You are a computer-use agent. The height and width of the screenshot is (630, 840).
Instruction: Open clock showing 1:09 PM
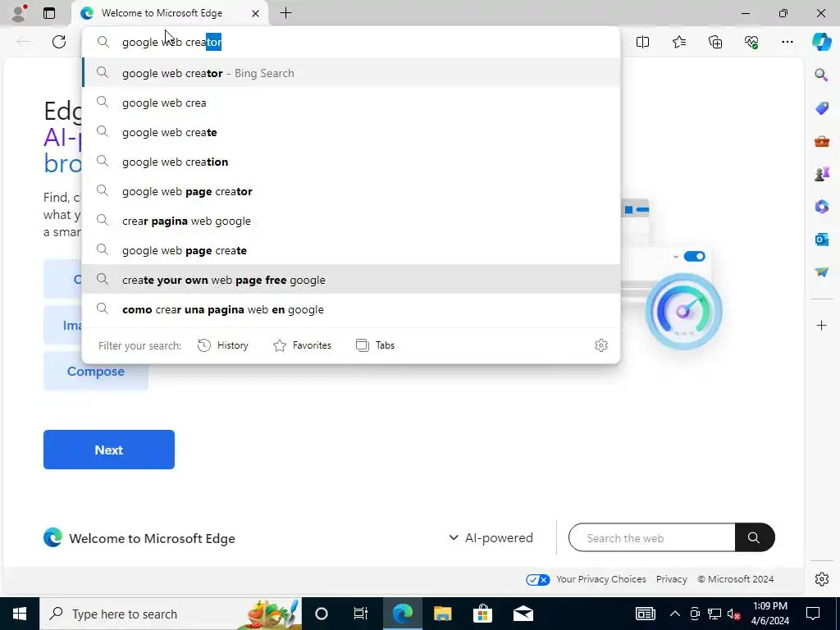coord(770,614)
